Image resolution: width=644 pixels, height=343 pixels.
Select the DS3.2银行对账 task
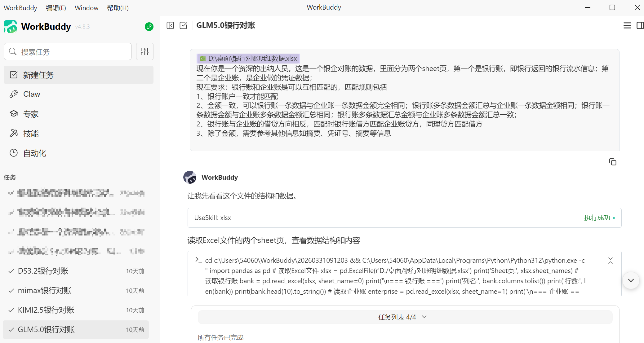[x=43, y=271]
